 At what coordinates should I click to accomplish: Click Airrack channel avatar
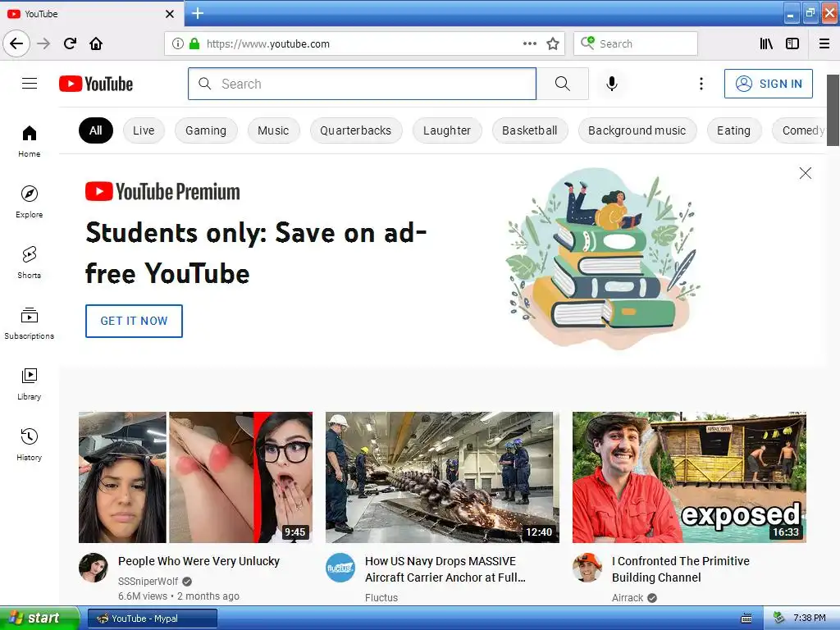(x=587, y=568)
